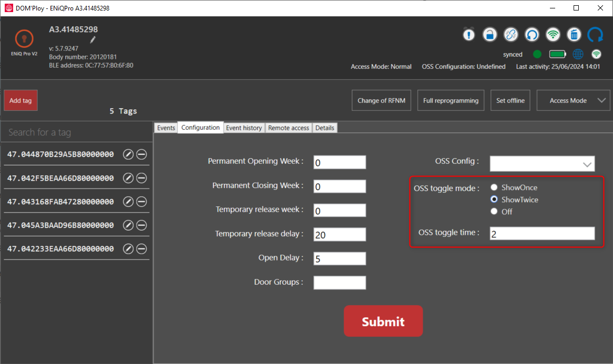Remove tag 47.043168FAB47280000000
The image size is (613, 364).
[141, 202]
